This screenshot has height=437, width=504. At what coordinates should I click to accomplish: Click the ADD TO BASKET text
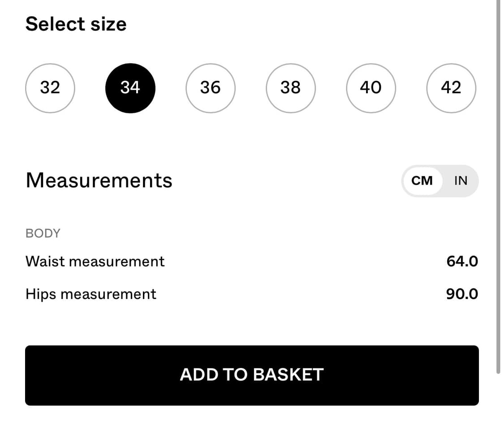pos(252,375)
